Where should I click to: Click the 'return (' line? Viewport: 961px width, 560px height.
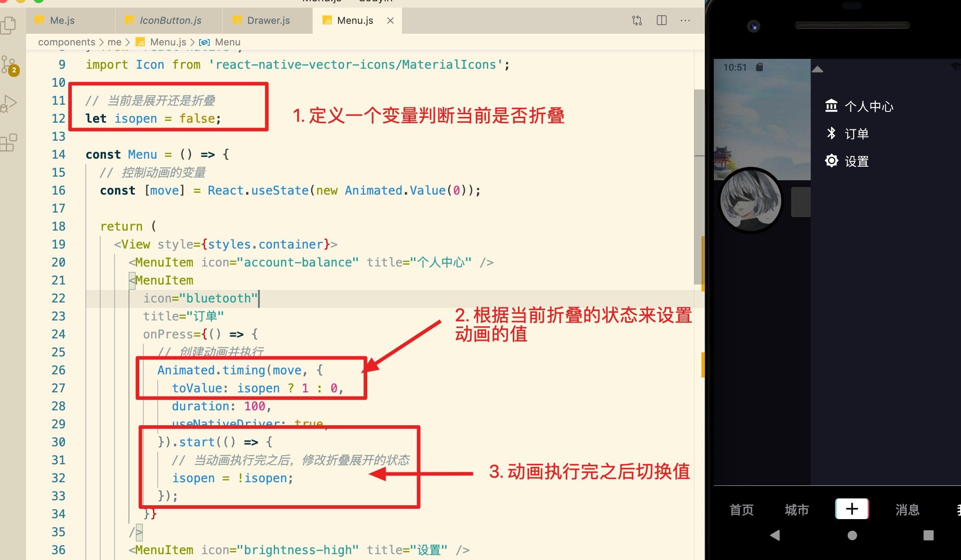128,227
